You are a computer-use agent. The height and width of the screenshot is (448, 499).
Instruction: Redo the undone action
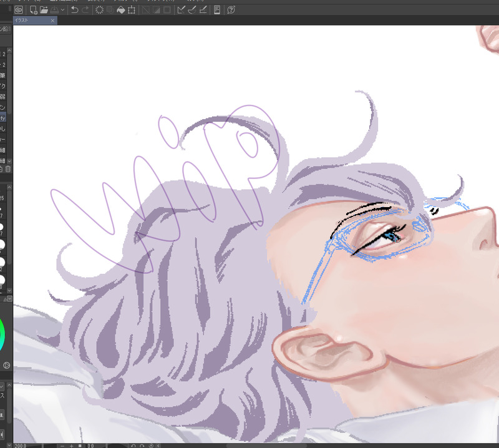[85, 10]
